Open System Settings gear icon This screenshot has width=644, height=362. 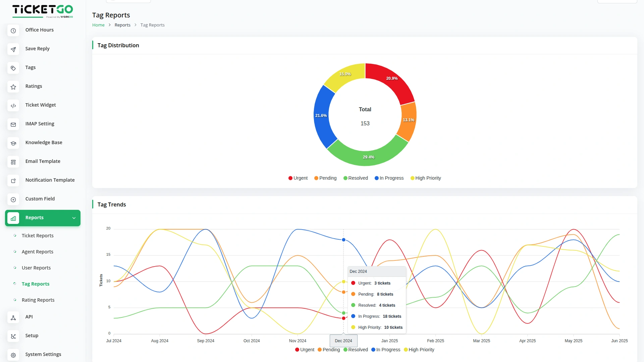(13, 355)
